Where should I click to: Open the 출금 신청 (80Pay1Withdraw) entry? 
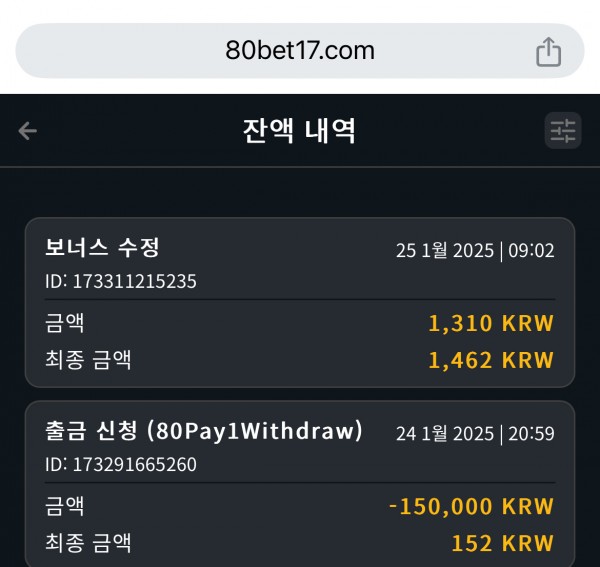pyautogui.click(x=300, y=484)
